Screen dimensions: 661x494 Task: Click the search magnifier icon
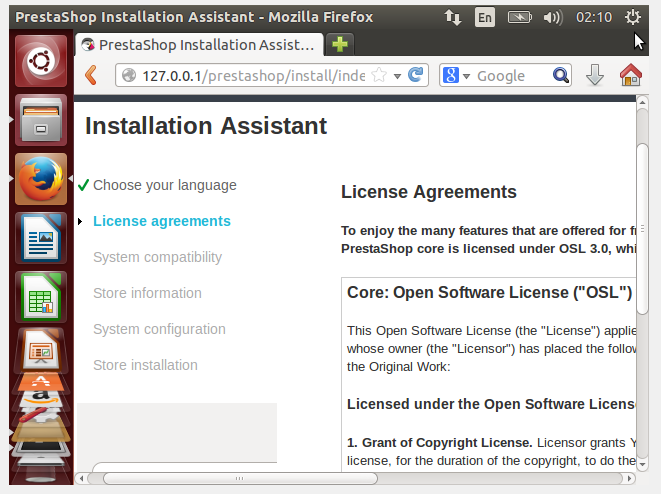tap(560, 75)
